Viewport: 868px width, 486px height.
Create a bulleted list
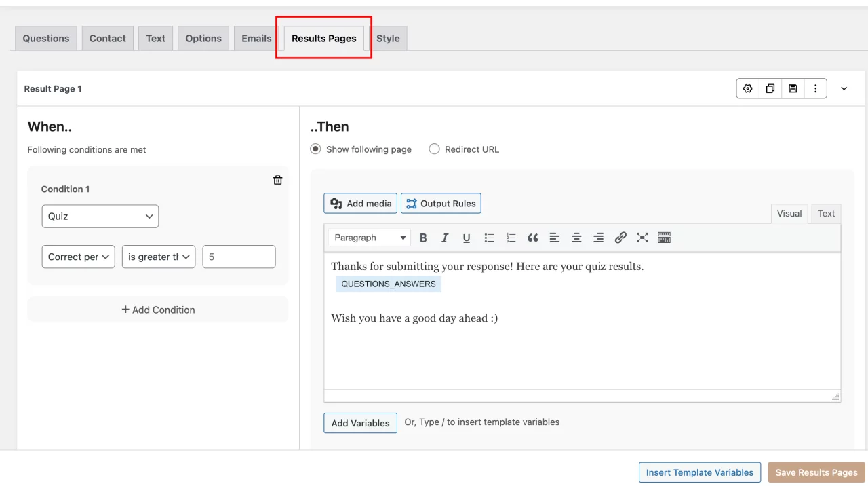pos(489,238)
